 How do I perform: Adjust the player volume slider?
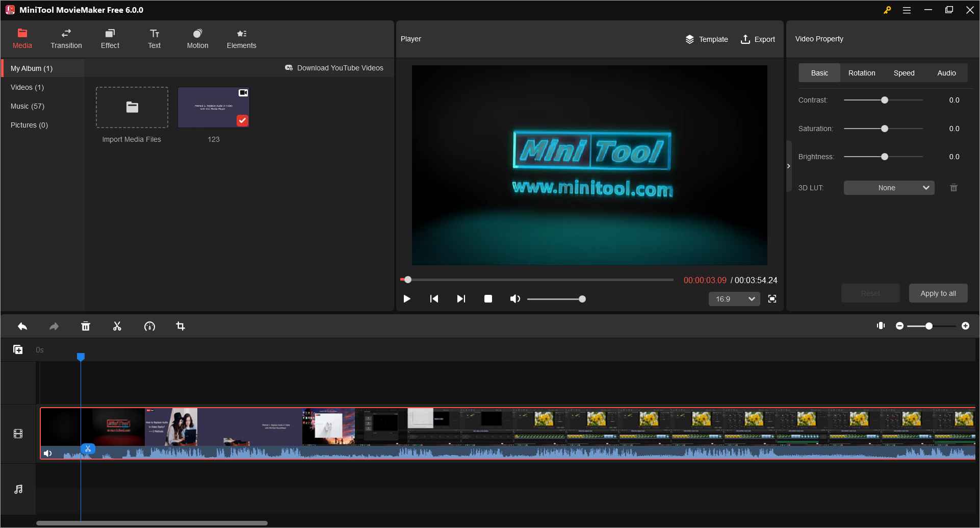tap(556, 299)
